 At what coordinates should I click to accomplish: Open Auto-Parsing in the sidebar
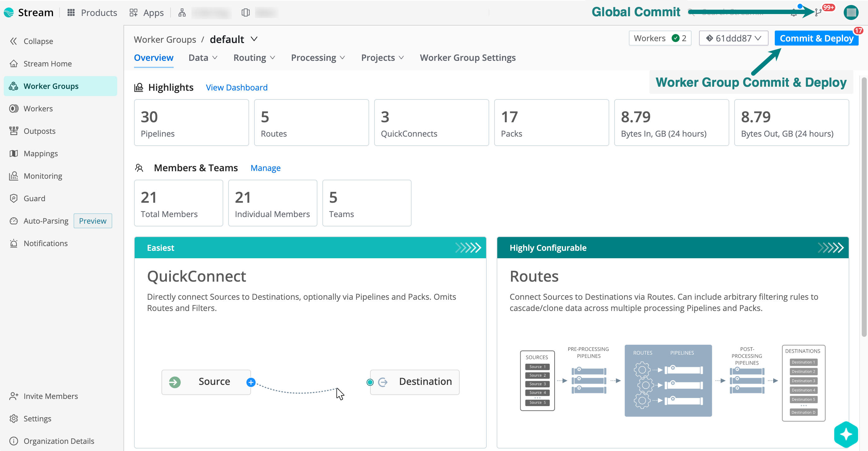39,221
